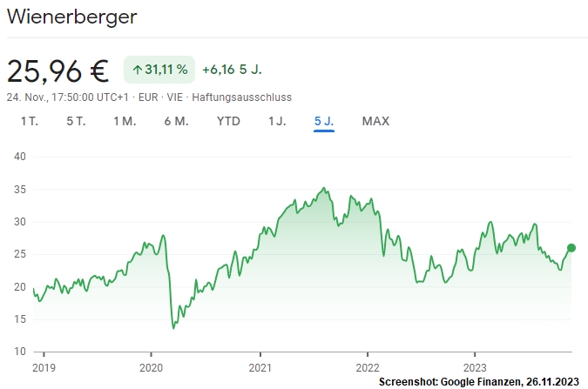Switch chart to 1 M. range
Image resolution: width=588 pixels, height=389 pixels.
125,122
